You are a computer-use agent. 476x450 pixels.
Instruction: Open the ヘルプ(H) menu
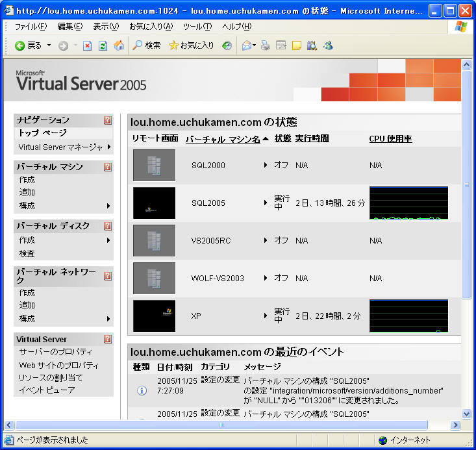237,27
